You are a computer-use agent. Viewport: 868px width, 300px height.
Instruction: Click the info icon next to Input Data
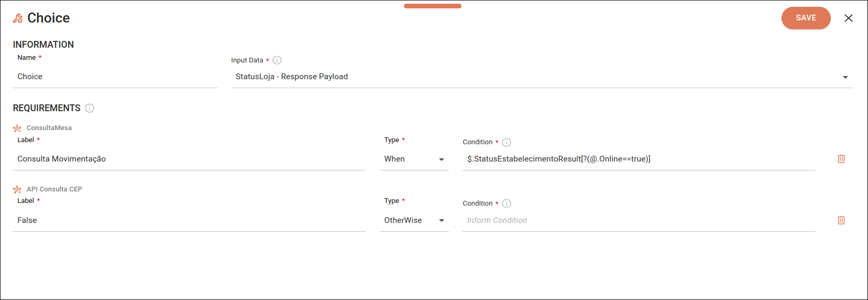(277, 60)
